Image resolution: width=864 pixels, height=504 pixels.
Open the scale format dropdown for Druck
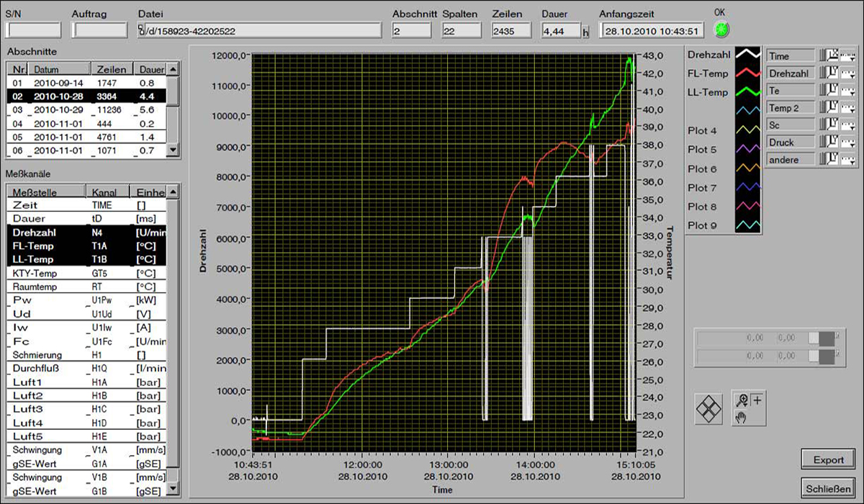point(847,142)
